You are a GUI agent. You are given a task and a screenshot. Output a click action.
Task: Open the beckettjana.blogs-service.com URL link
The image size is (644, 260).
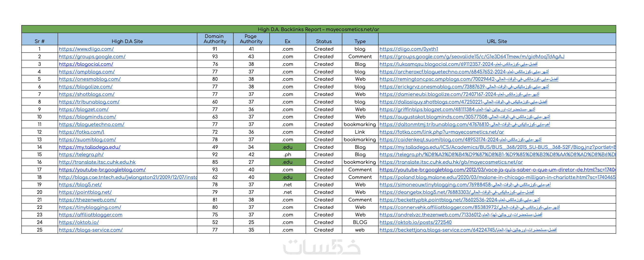[x=468, y=230]
